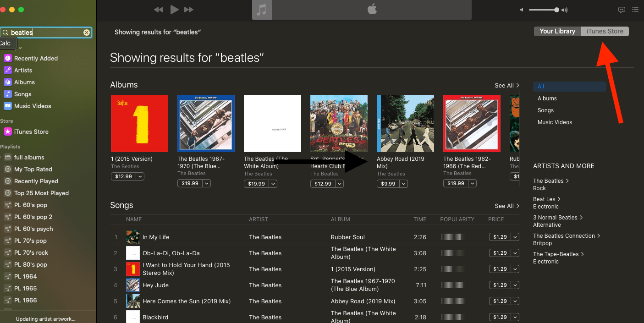The height and width of the screenshot is (323, 644).
Task: Clear the search field with the X icon
Action: [x=86, y=33]
